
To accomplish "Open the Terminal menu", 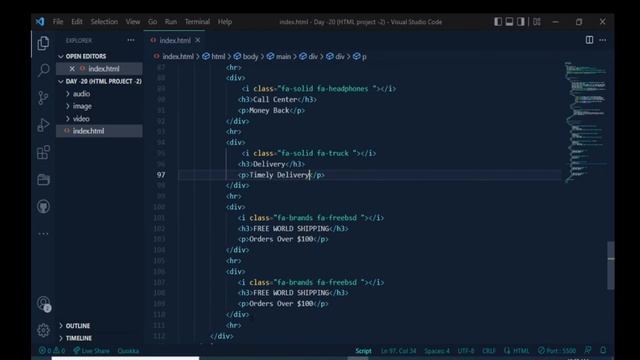I will point(197,22).
